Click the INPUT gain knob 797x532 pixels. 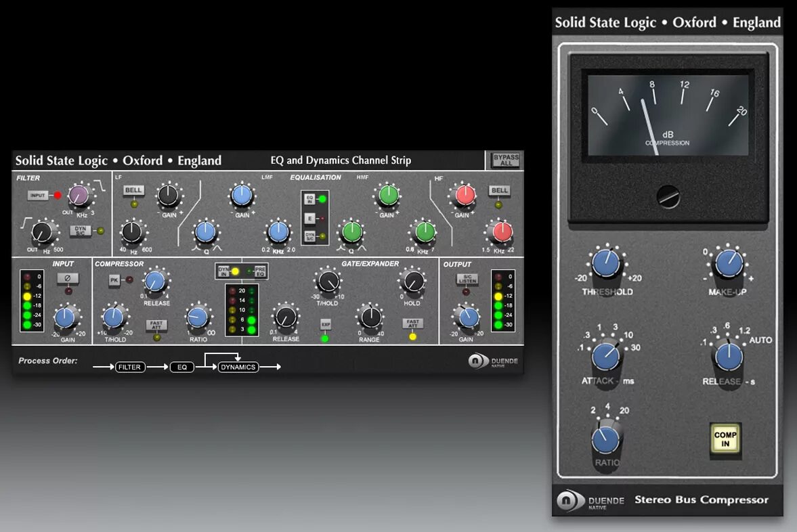tap(65, 317)
